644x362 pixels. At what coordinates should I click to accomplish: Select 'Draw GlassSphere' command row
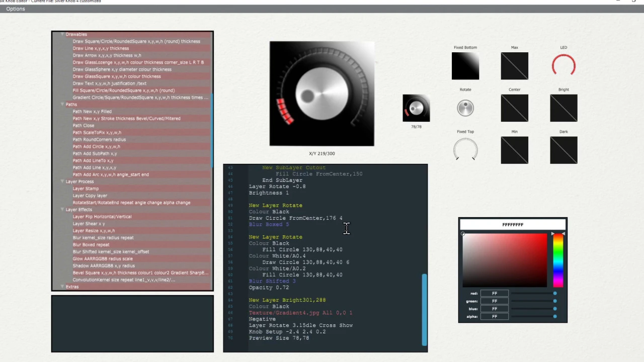[x=122, y=69]
